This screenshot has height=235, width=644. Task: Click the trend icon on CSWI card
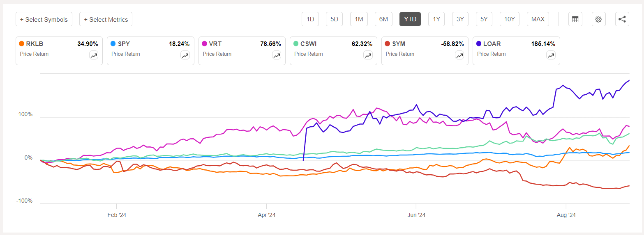368,55
